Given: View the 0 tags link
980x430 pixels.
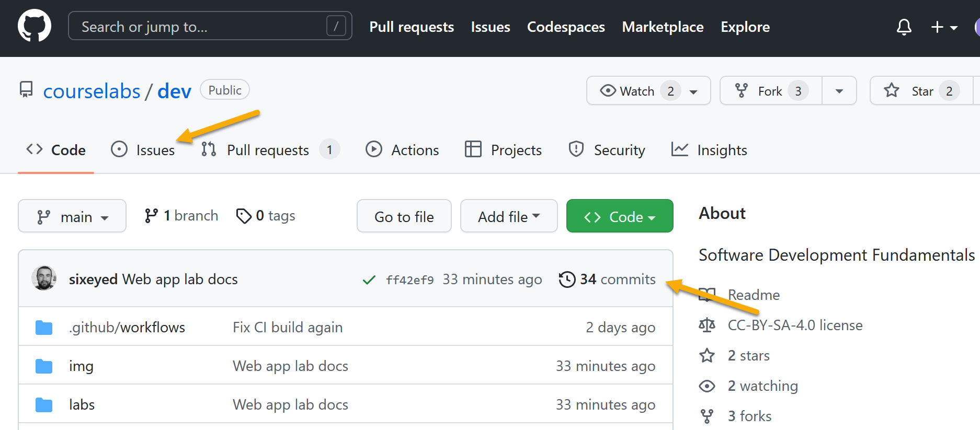Looking at the screenshot, I should (266, 216).
